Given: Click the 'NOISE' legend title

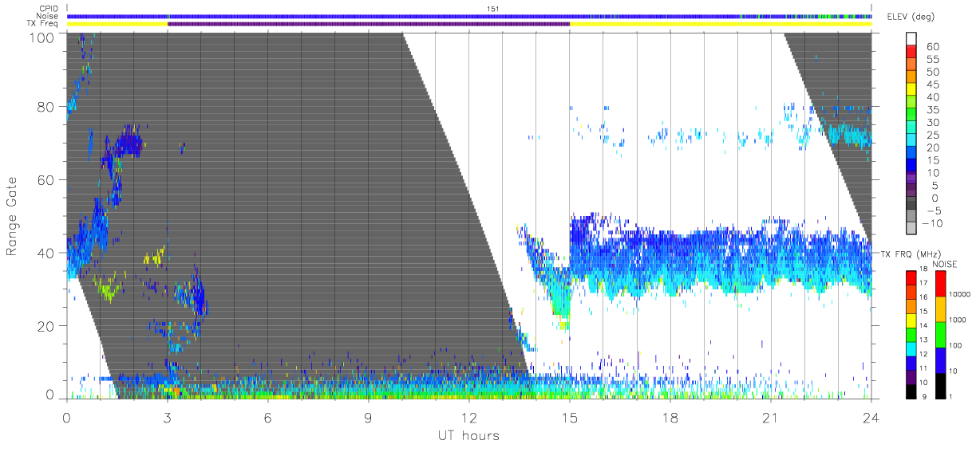Looking at the screenshot, I should 945,265.
